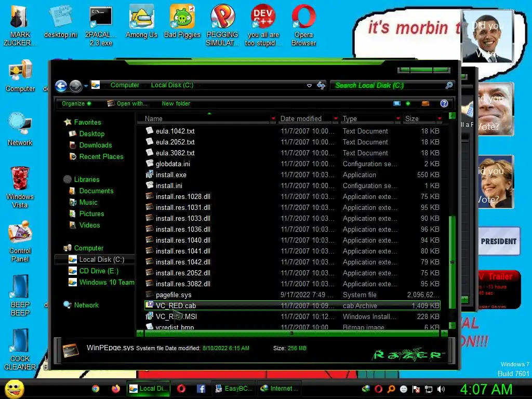532x399 pixels.
Task: Open the Start button smiley
Action: (x=14, y=389)
